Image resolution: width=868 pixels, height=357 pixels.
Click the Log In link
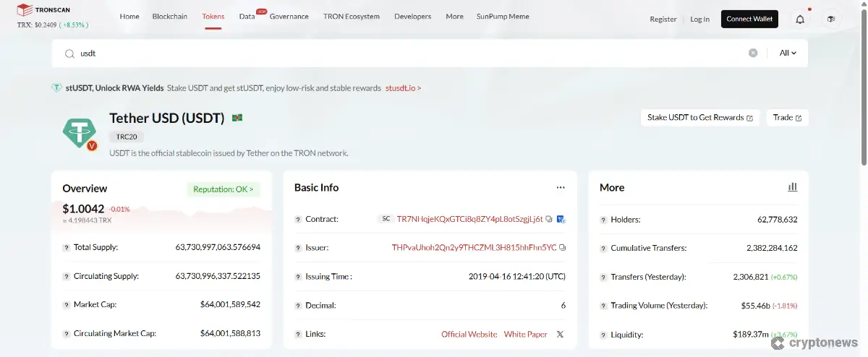(x=700, y=20)
